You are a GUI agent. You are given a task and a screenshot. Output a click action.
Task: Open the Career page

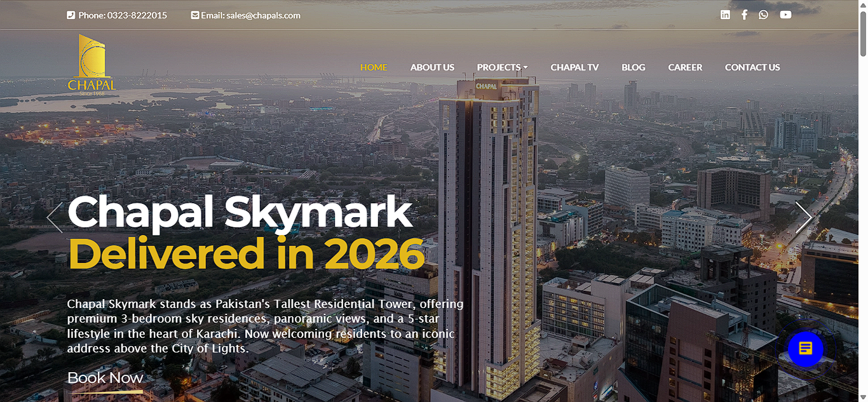[x=685, y=67]
